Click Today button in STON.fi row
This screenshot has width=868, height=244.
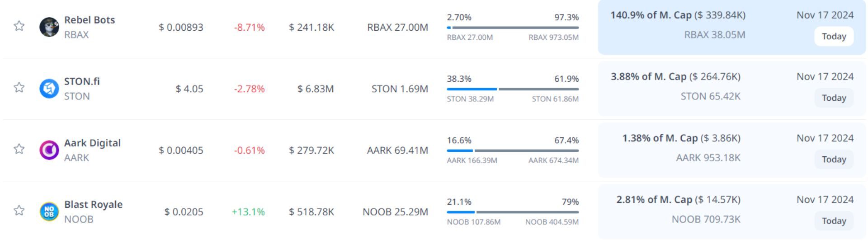coord(834,98)
